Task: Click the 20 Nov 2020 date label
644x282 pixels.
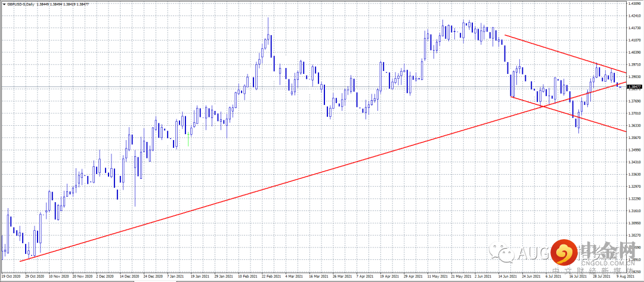Action: (81, 276)
